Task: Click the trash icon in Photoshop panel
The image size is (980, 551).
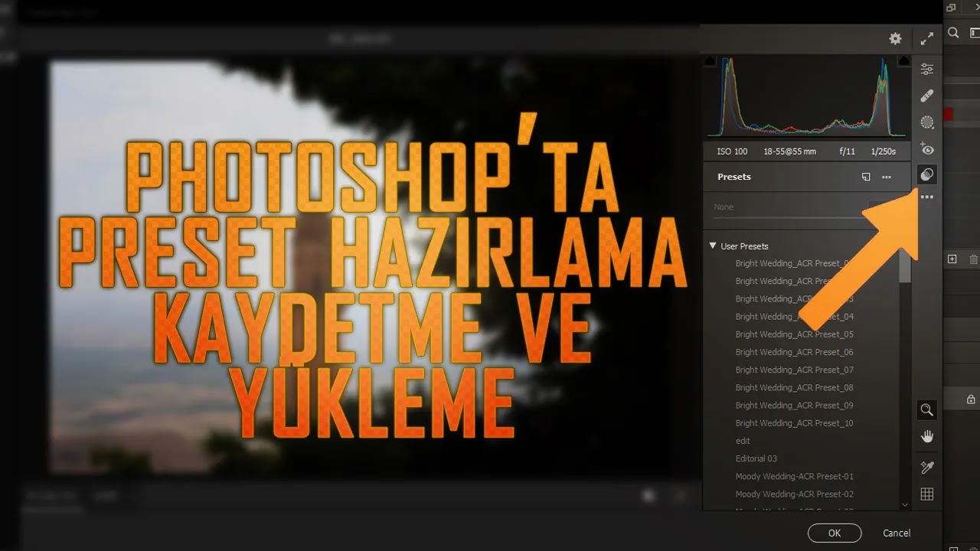Action: [x=974, y=259]
